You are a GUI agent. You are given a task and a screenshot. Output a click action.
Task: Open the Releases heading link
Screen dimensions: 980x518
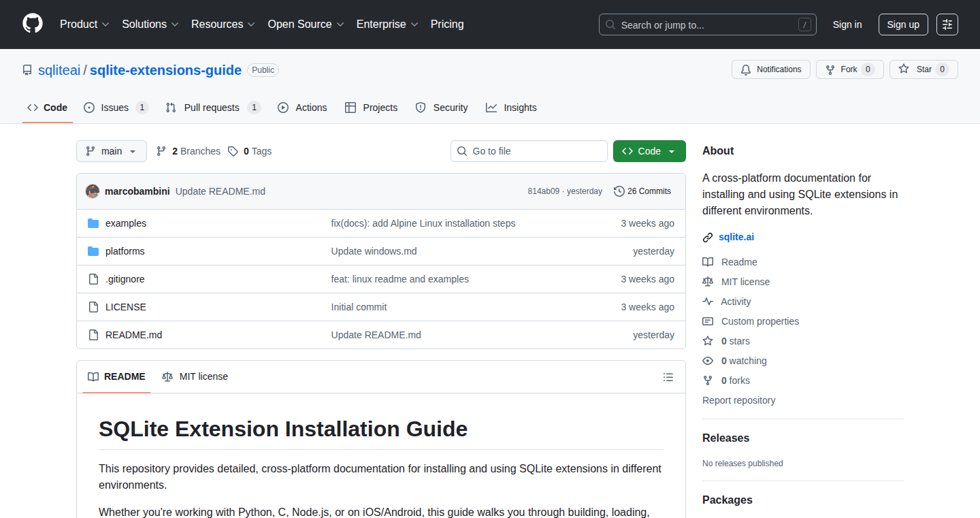[726, 438]
